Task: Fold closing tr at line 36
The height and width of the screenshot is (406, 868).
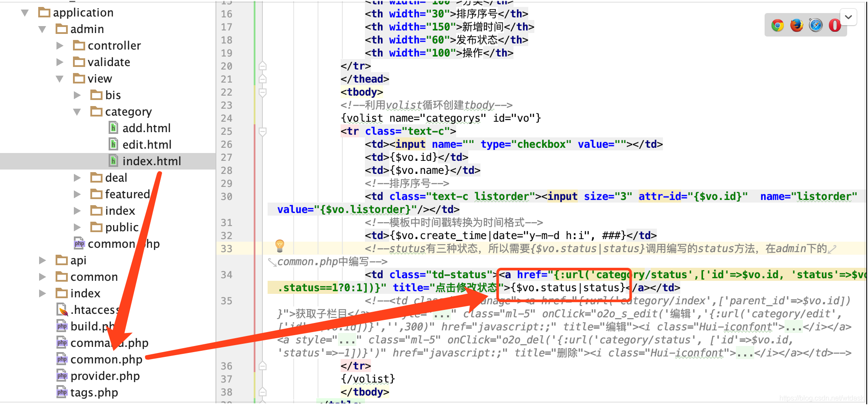Action: tap(262, 366)
